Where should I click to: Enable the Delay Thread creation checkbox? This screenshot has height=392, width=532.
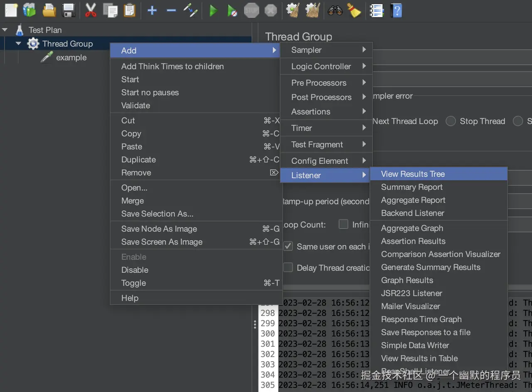[x=288, y=267]
